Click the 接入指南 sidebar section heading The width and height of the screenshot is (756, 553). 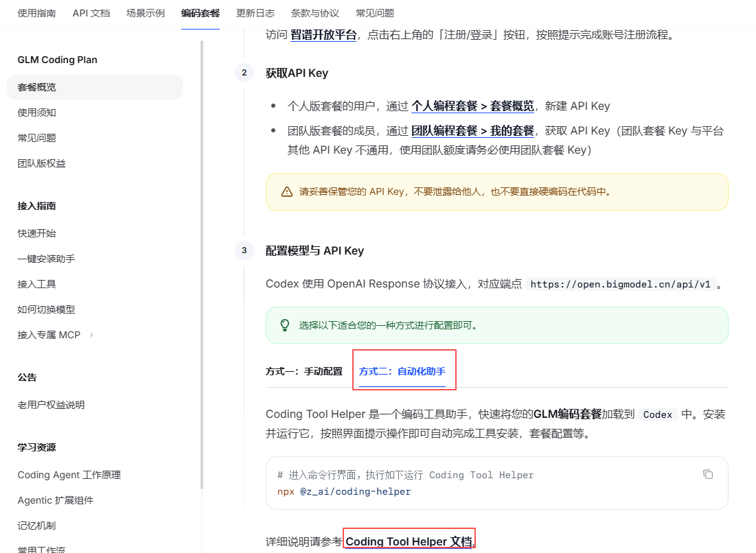36,206
